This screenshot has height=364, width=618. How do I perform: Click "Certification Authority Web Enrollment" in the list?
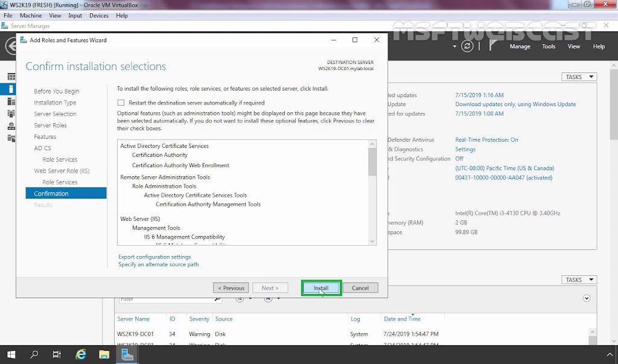[x=180, y=165]
